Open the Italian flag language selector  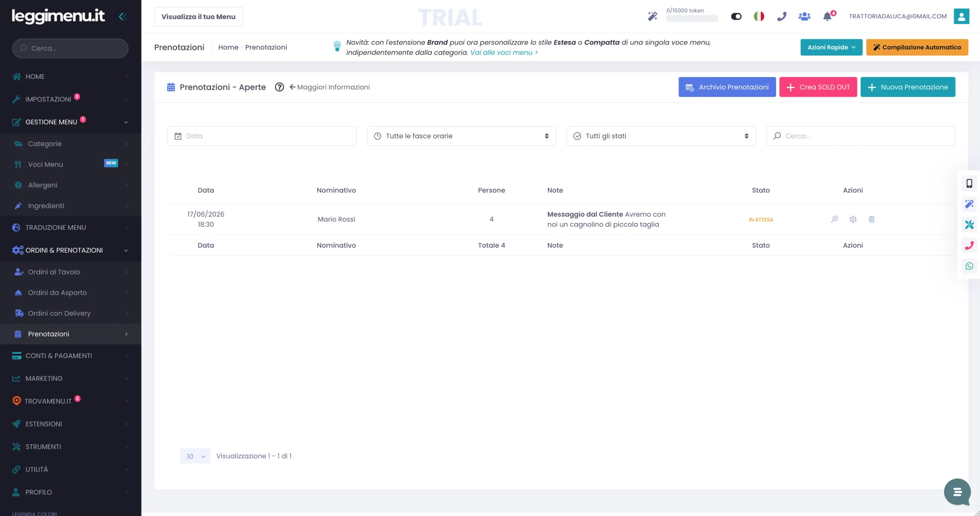[759, 16]
